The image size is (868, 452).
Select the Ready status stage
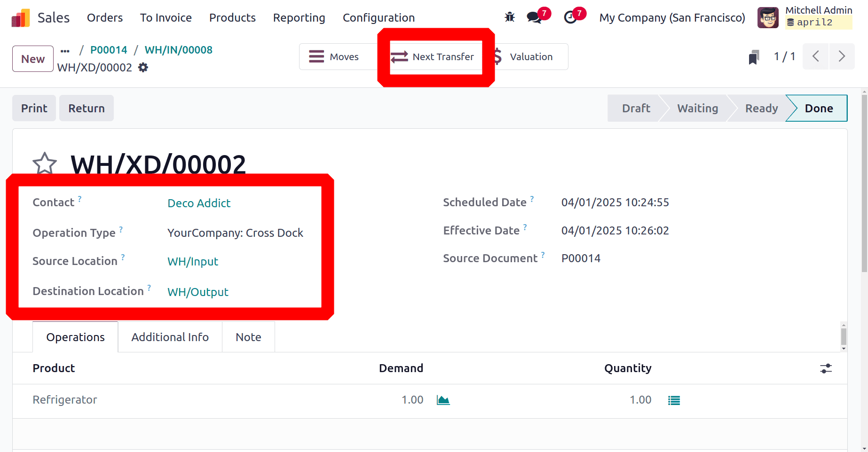point(761,109)
